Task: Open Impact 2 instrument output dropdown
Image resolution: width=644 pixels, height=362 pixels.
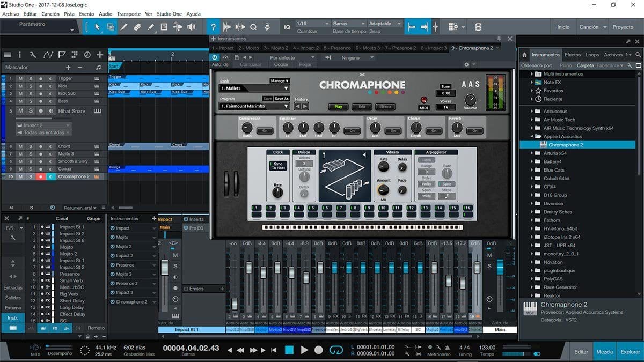Action: 43,125
